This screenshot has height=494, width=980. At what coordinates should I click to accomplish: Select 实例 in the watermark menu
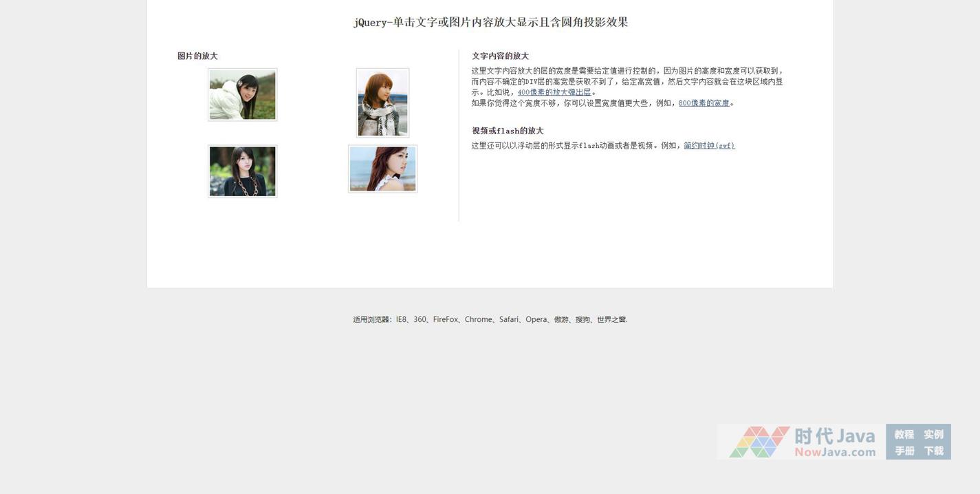[x=933, y=434]
